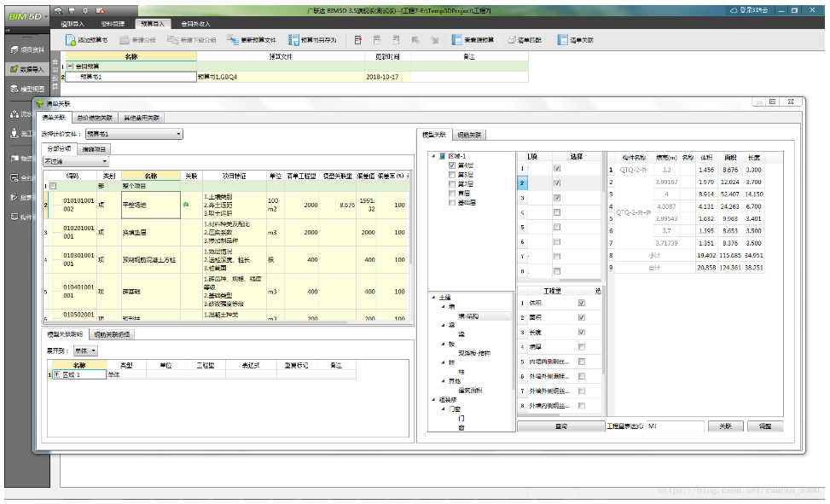The height and width of the screenshot is (504, 830).
Task: Select the 现浇板-结构 tree item
Action: point(474,353)
